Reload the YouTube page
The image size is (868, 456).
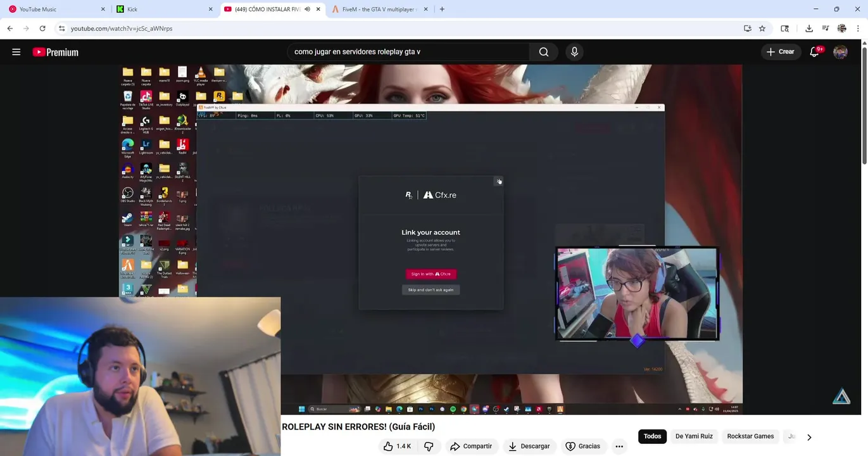click(x=42, y=28)
